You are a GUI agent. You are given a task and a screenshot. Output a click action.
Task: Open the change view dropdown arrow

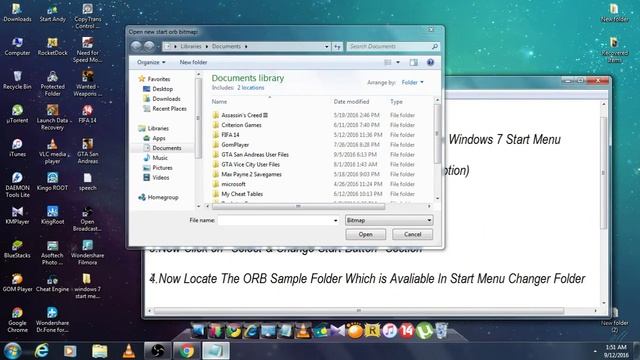coord(398,62)
